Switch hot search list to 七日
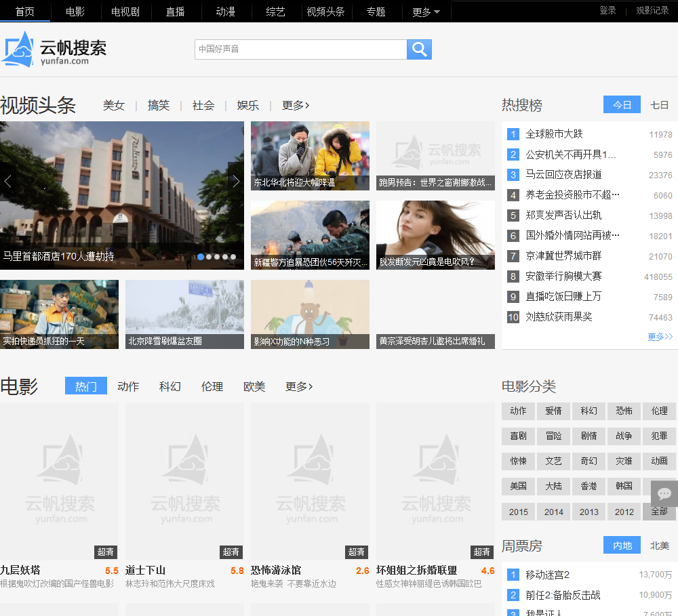This screenshot has width=678, height=616. [660, 105]
